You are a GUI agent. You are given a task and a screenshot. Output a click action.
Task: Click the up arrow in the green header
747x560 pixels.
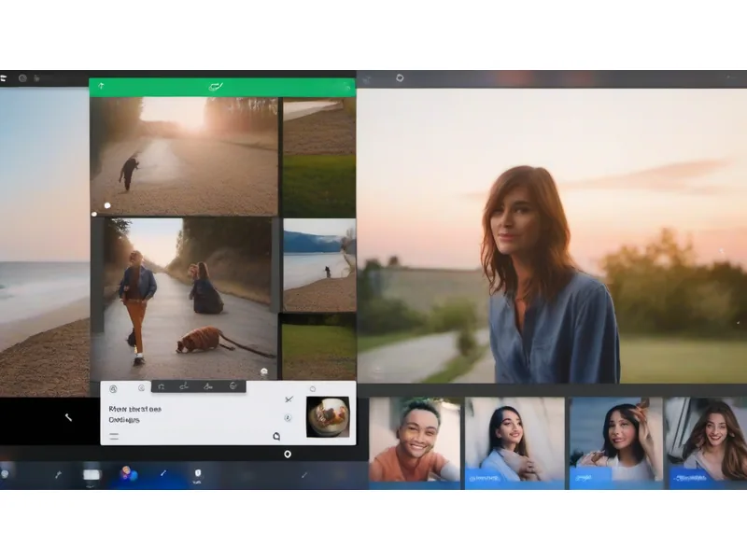click(101, 87)
